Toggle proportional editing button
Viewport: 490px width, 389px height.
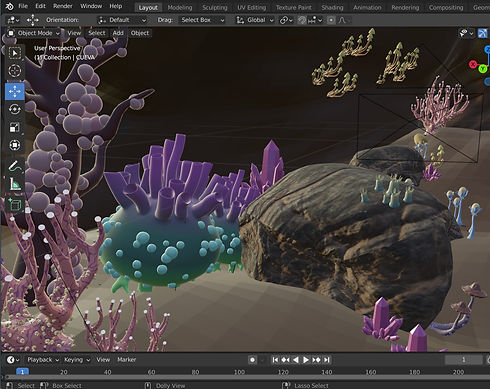(x=331, y=20)
